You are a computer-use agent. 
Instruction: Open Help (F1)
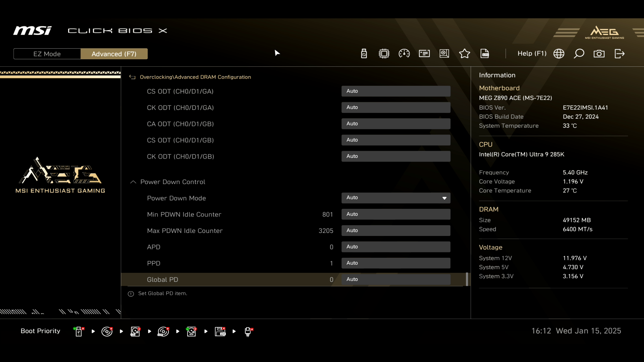(532, 54)
